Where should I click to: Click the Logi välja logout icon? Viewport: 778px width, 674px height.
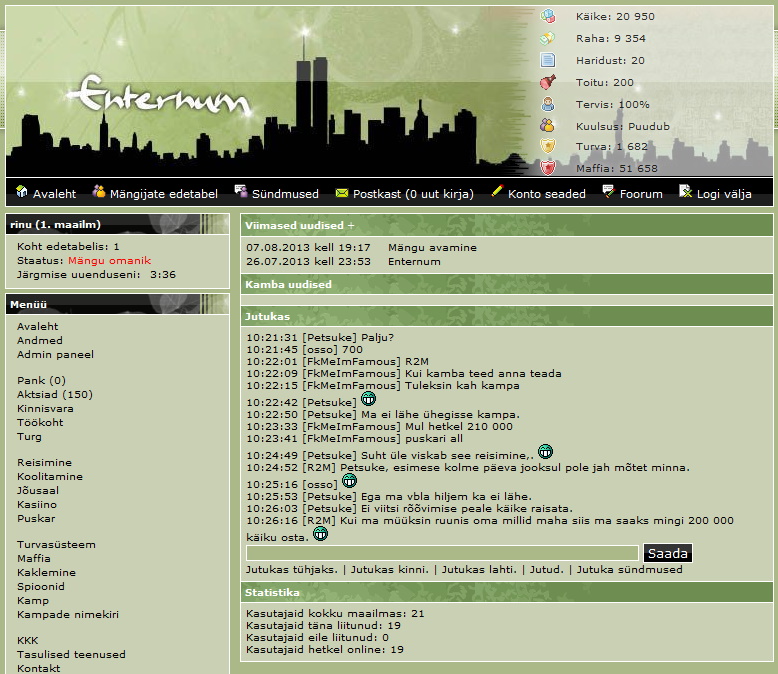pos(685,192)
